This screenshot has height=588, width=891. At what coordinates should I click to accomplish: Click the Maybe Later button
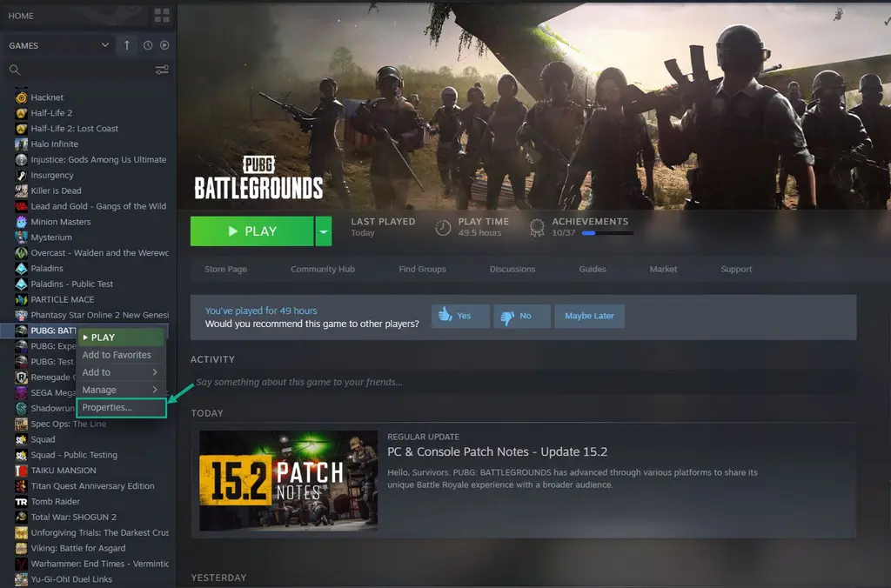[589, 316]
